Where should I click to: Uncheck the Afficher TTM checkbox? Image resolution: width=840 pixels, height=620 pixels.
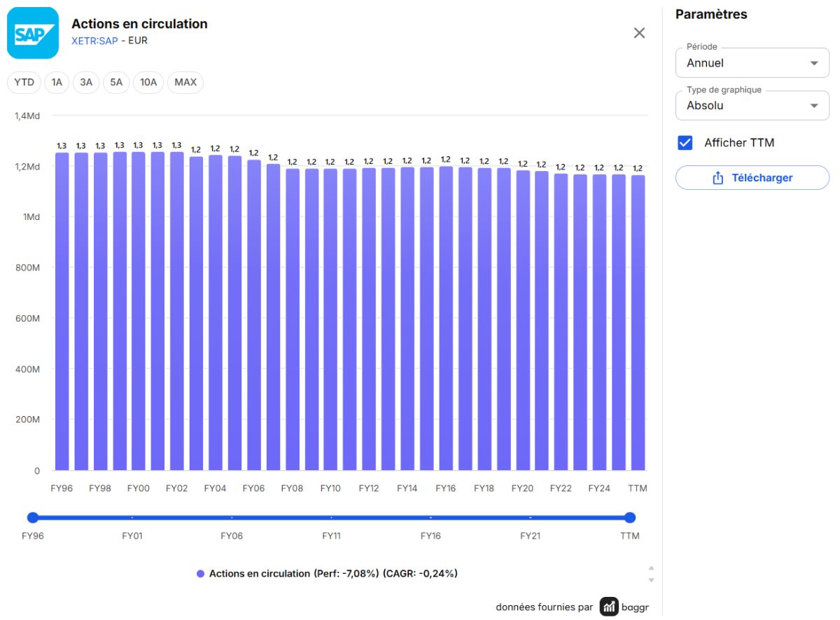point(685,143)
